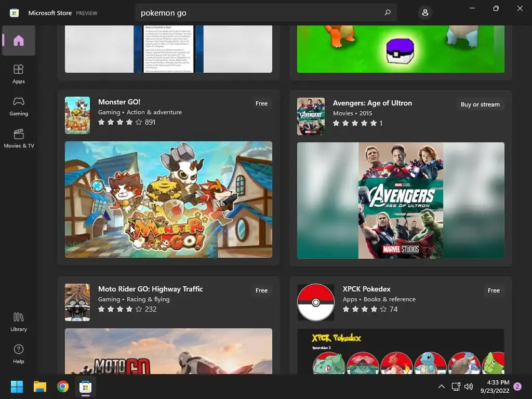Open the Apps section in the sidebar
Image resolution: width=532 pixels, height=399 pixels.
click(x=19, y=74)
